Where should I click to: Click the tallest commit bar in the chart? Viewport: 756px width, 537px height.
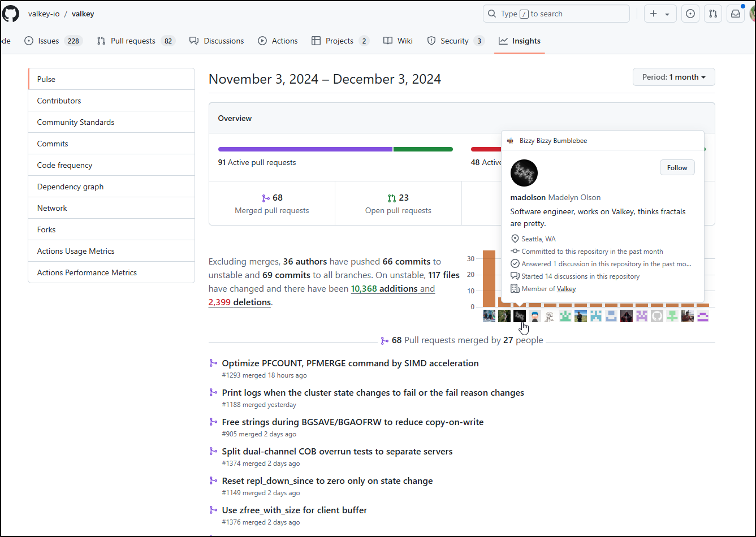pyautogui.click(x=489, y=279)
